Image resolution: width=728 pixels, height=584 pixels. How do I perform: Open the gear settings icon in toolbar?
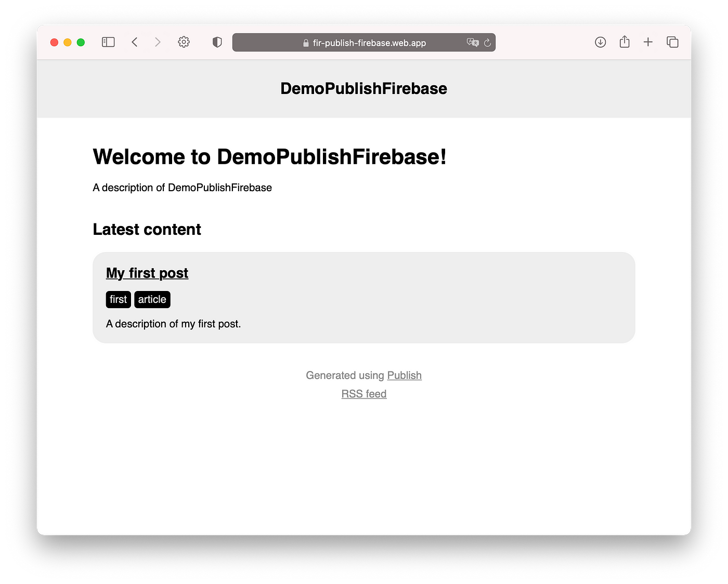click(x=184, y=42)
